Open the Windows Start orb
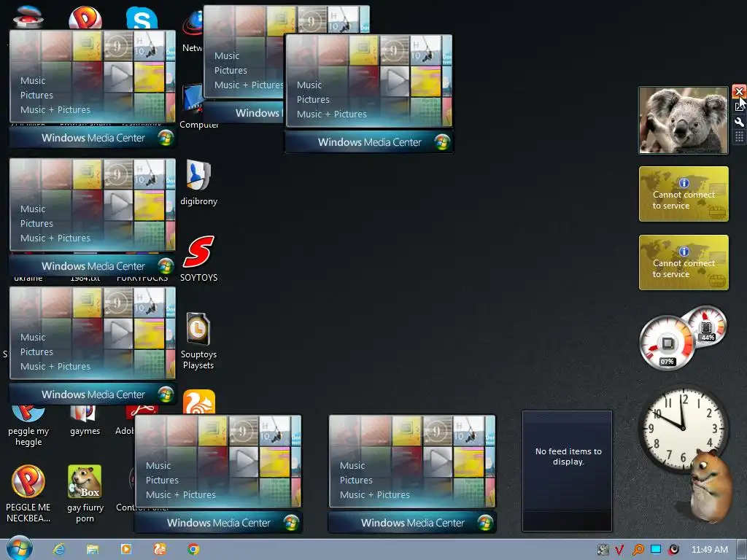747x560 pixels. tap(20, 548)
